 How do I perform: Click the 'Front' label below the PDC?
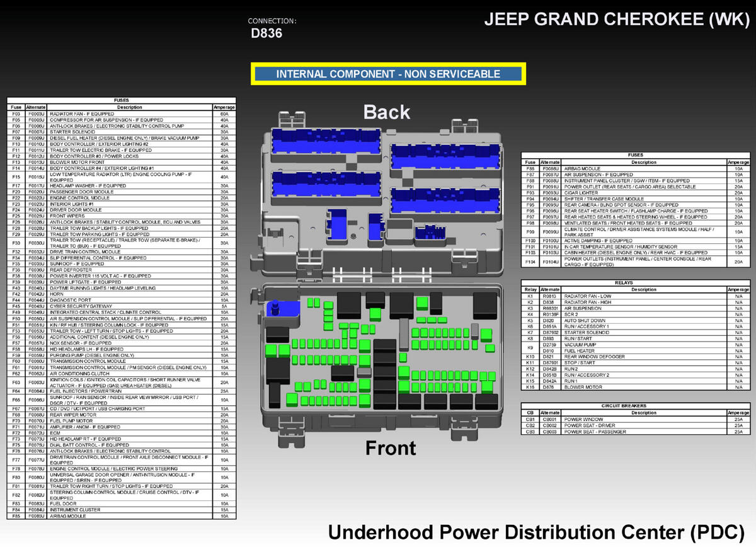[x=391, y=448]
